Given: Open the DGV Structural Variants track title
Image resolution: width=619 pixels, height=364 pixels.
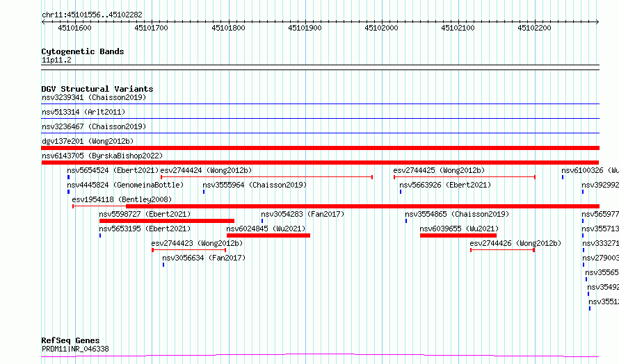Looking at the screenshot, I should 97,89.
